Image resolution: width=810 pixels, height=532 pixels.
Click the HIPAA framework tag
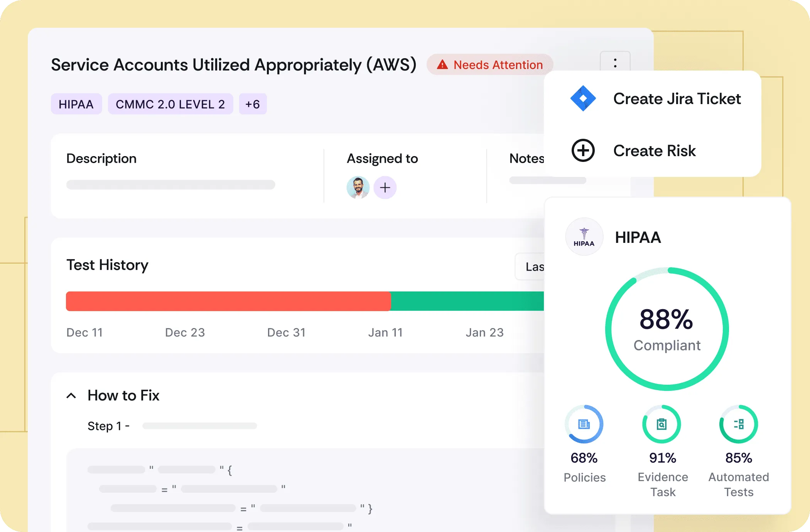point(76,104)
